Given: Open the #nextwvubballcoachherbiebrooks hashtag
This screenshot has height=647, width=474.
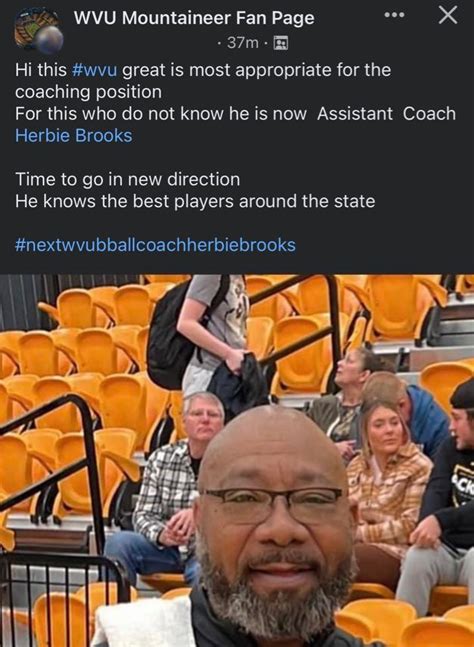Looking at the screenshot, I should 155,245.
